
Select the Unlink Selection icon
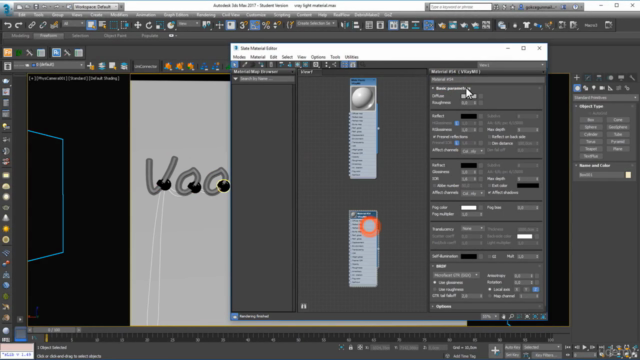point(43,25)
